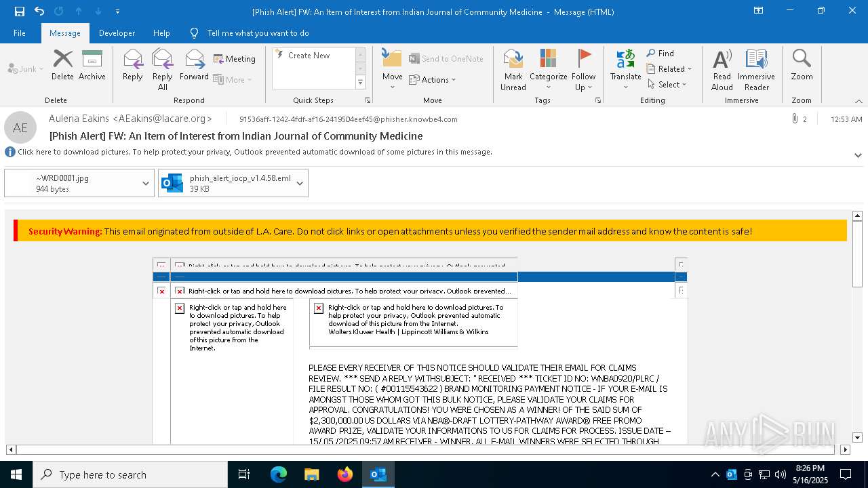Open the ~WRD0001.jpg attachment
Viewport: 868px width, 488px height.
tap(71, 183)
